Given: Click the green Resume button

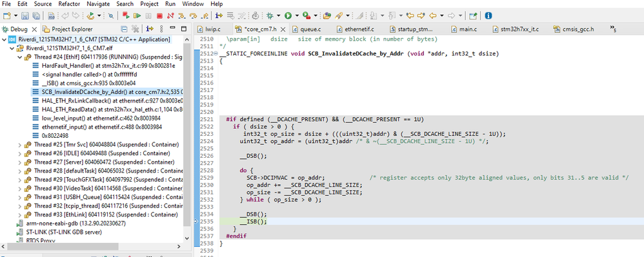Looking at the screenshot, I should pyautogui.click(x=137, y=15).
